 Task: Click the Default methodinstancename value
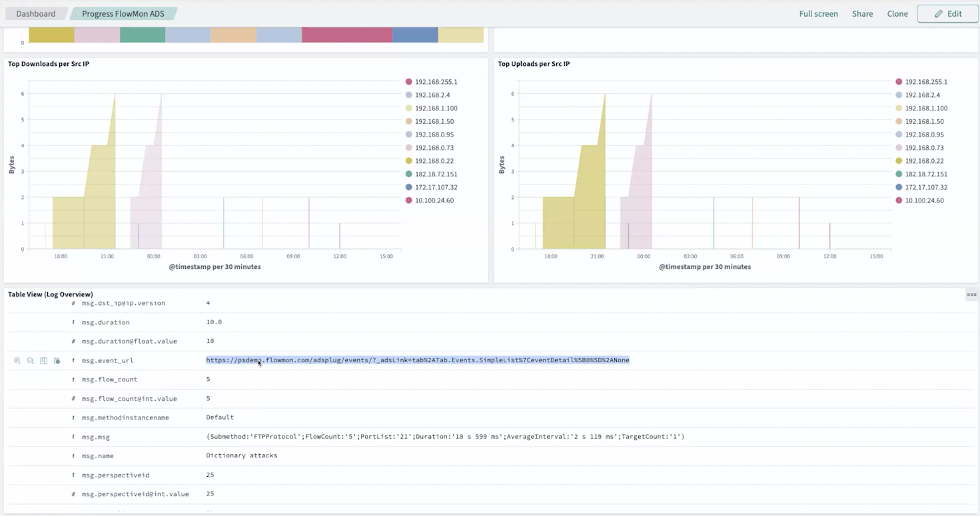click(220, 417)
